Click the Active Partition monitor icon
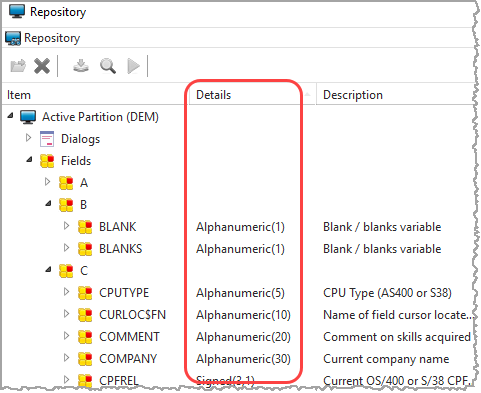Image resolution: width=481 pixels, height=393 pixels. [28, 117]
